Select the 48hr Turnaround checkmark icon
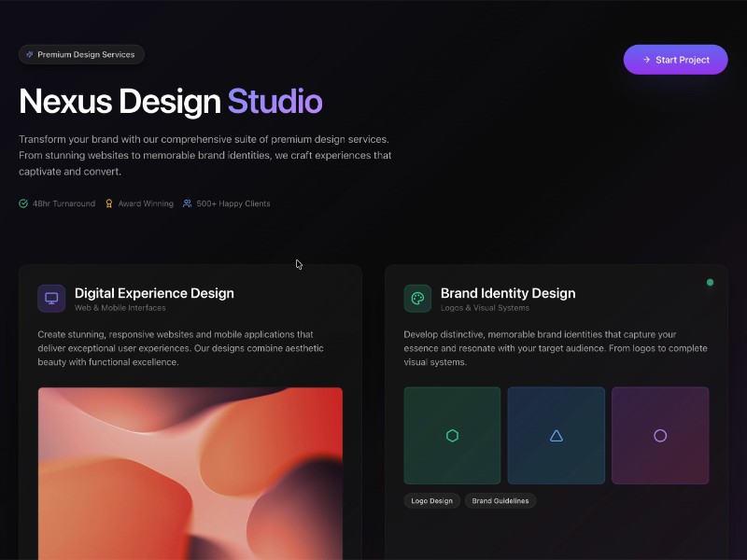This screenshot has height=560, width=747. tap(22, 203)
